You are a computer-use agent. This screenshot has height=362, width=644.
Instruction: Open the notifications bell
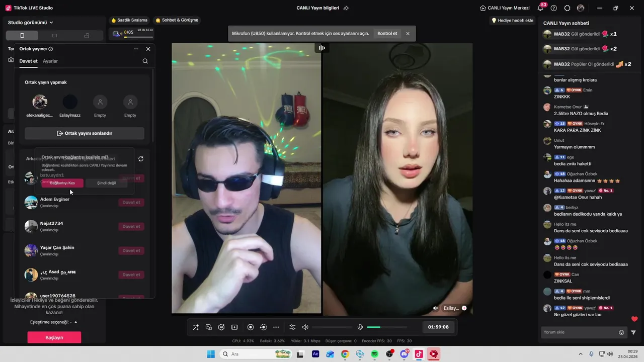tap(541, 8)
